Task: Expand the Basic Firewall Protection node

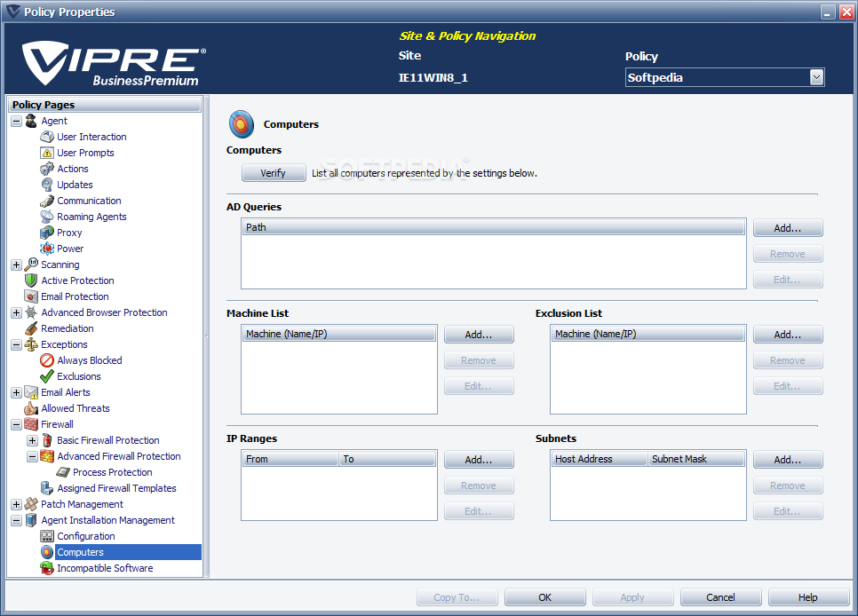Action: click(32, 440)
